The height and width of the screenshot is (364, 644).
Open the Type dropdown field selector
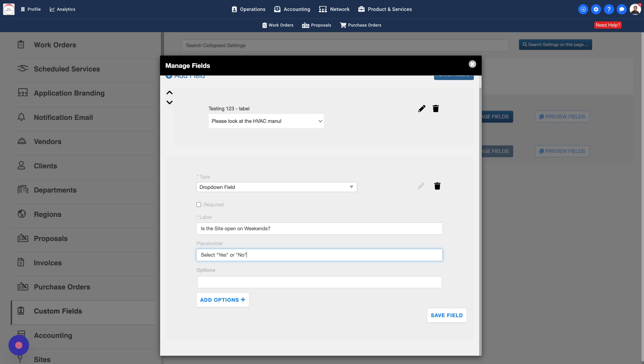(276, 187)
